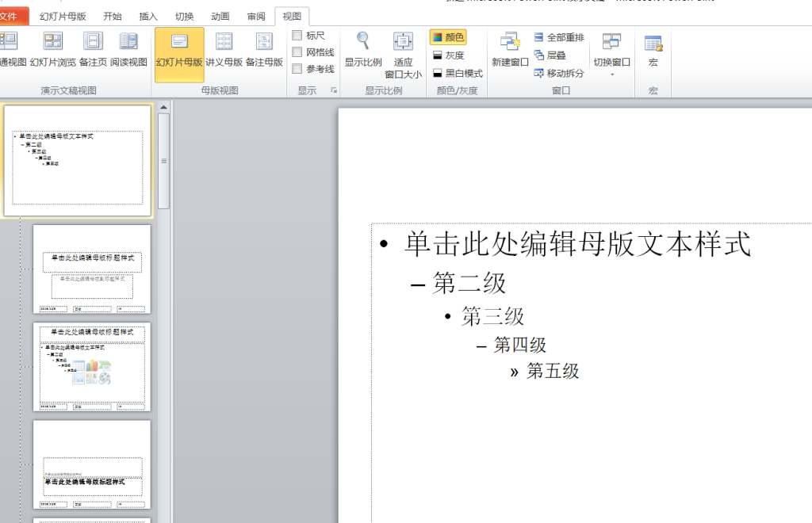Image resolution: width=812 pixels, height=523 pixels.
Task: Open 阅读视图 reading view
Action: [128, 50]
